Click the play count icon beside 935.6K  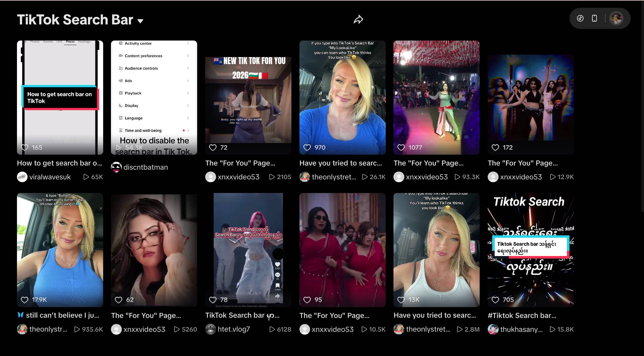[77, 329]
